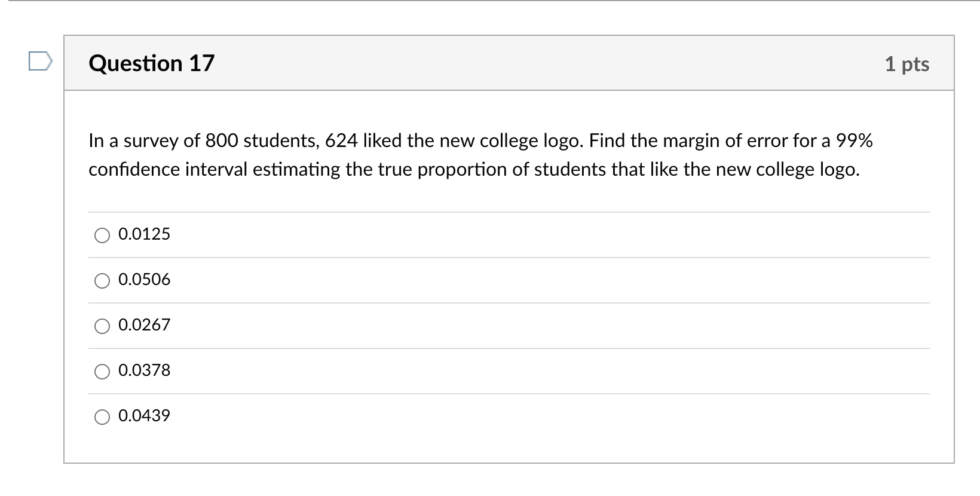Click the 0.0506 answer label text
980x496 pixels.
point(144,279)
